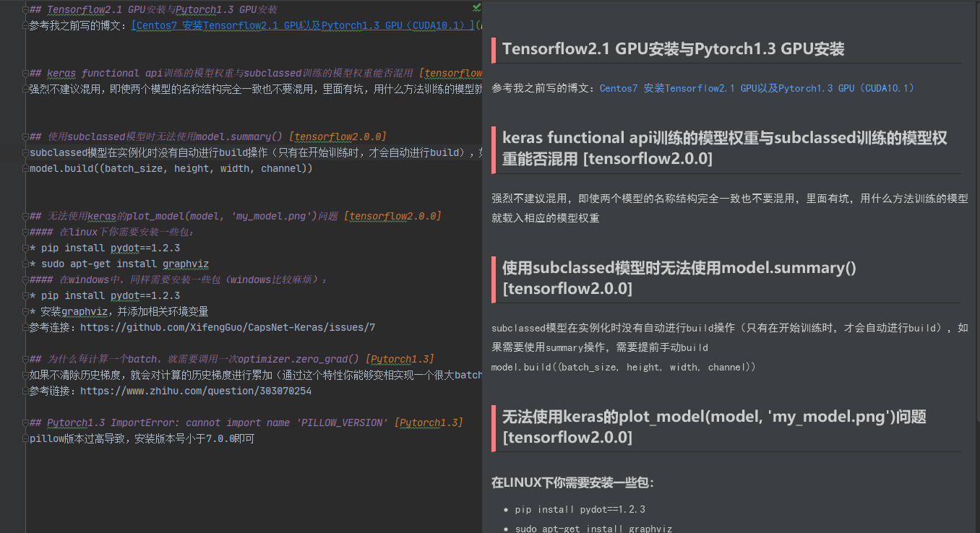Click the preview paragraph starting 'subclassed模型在实例化时'

(x=730, y=338)
